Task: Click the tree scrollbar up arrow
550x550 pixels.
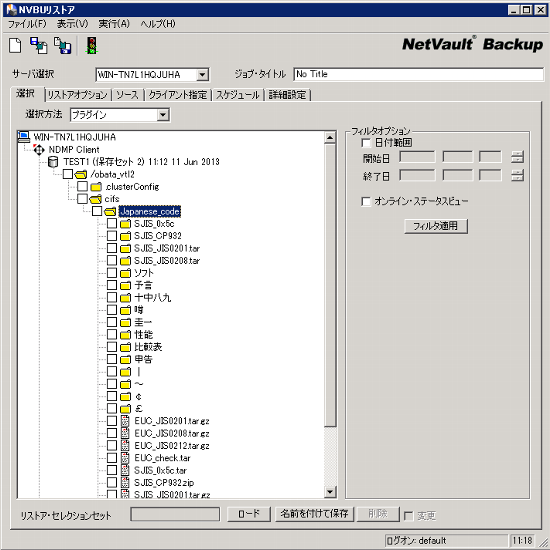Action: [330, 138]
